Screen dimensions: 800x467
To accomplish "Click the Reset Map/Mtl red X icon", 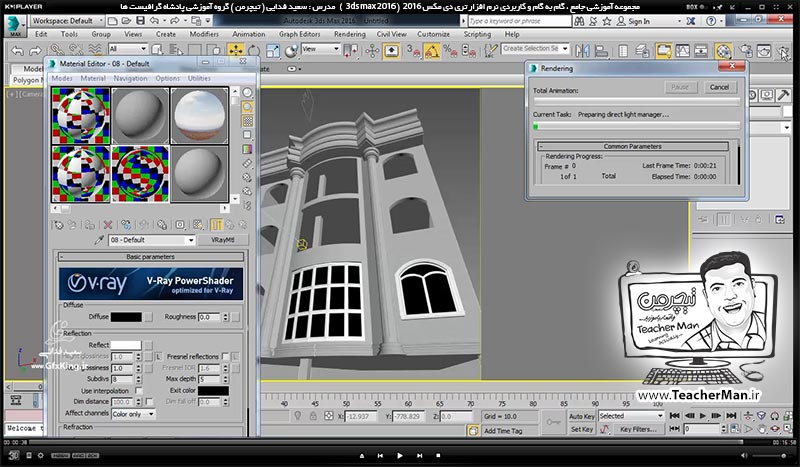I will click(x=108, y=225).
